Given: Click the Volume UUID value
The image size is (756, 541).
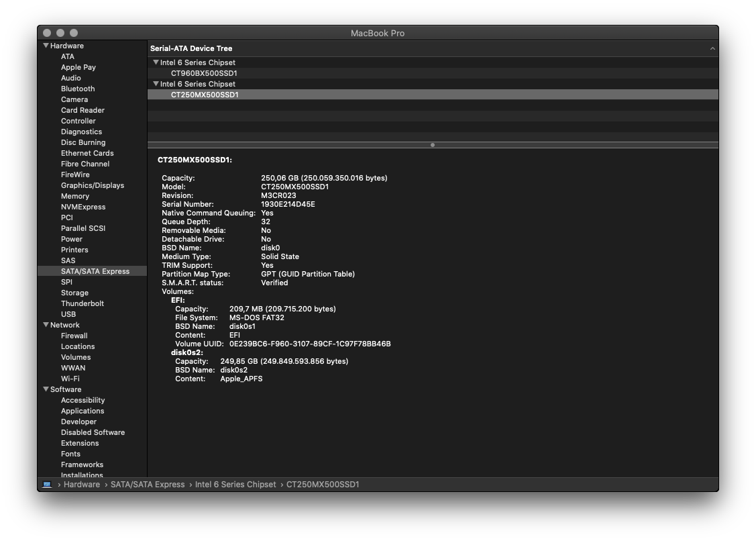Looking at the screenshot, I should point(310,344).
